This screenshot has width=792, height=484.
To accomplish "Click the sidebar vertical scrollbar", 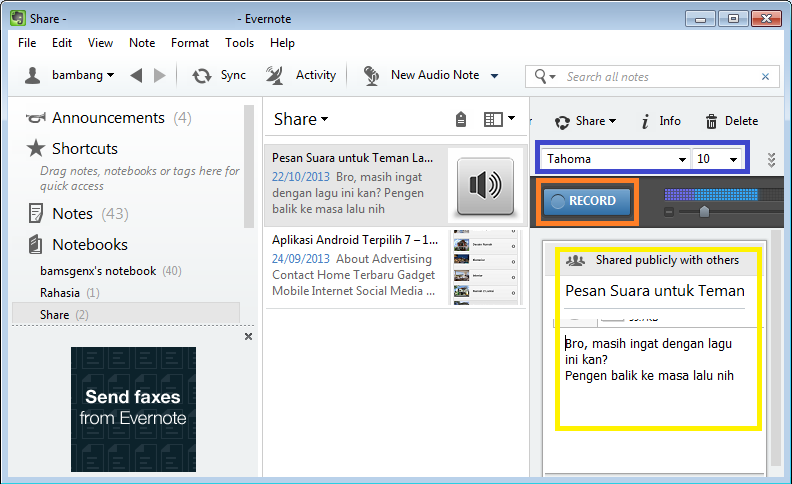I will 249,167.
